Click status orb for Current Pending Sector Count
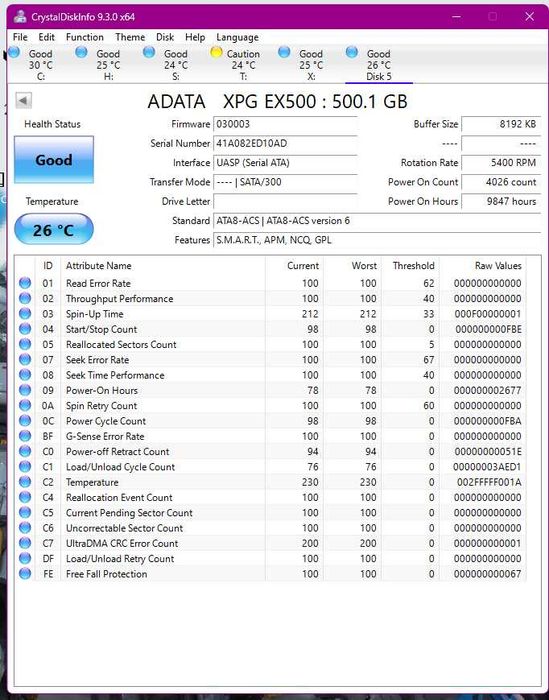The height and width of the screenshot is (700, 549). (25, 512)
